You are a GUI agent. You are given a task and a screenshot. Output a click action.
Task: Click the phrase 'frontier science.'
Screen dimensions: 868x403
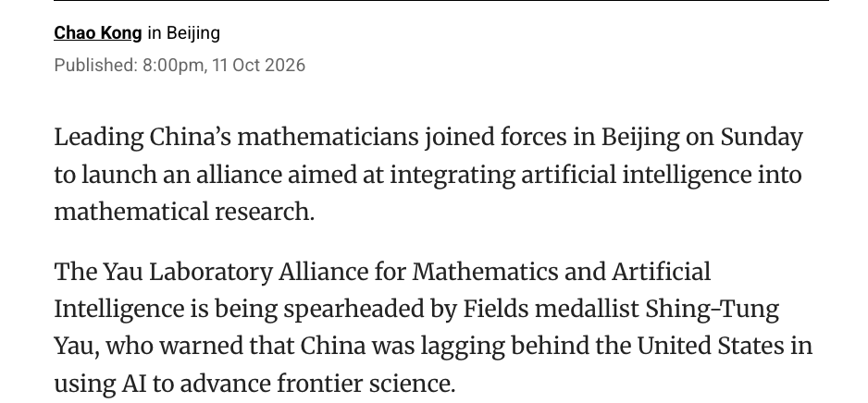[366, 384]
